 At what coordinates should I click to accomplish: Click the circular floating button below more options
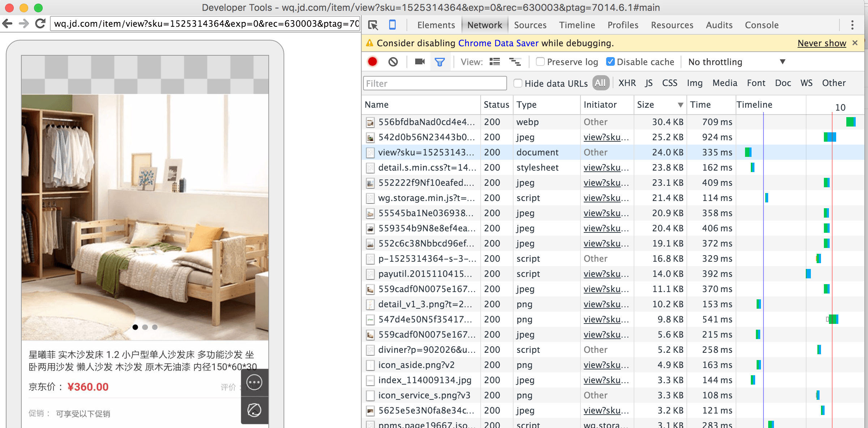tap(254, 410)
